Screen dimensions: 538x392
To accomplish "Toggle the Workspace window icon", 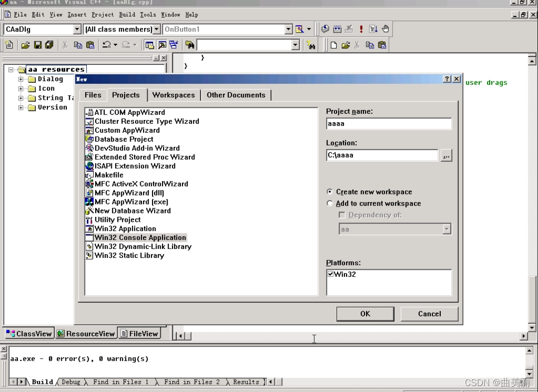I will [150, 45].
